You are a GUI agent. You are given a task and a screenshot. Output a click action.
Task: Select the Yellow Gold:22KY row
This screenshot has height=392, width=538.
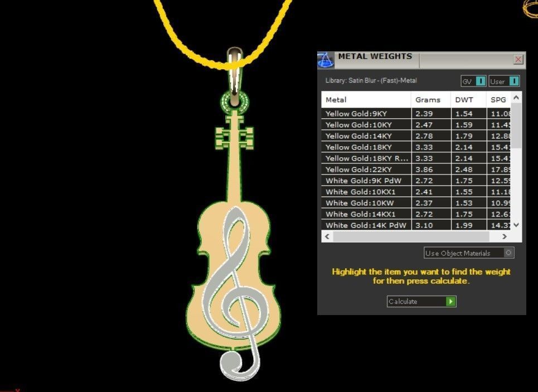(x=416, y=169)
